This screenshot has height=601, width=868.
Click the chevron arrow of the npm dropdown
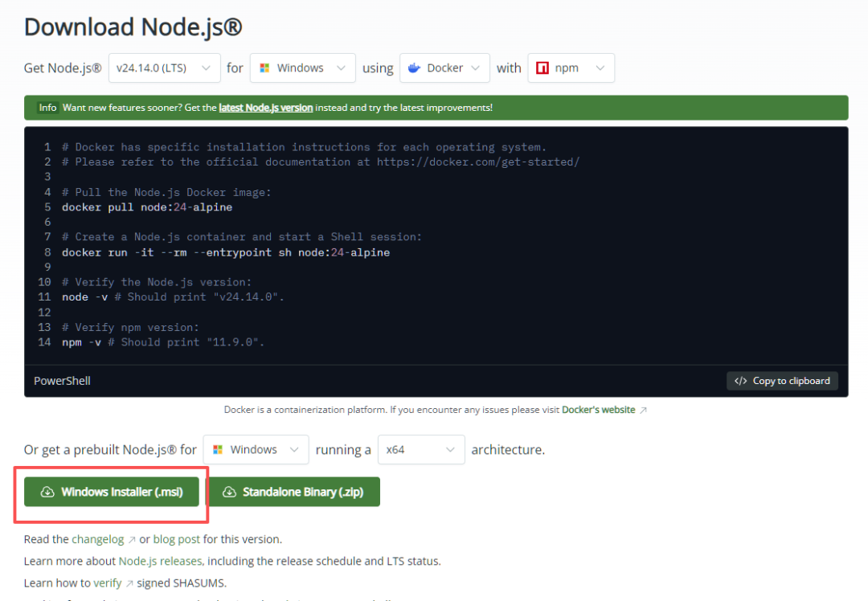coord(600,68)
